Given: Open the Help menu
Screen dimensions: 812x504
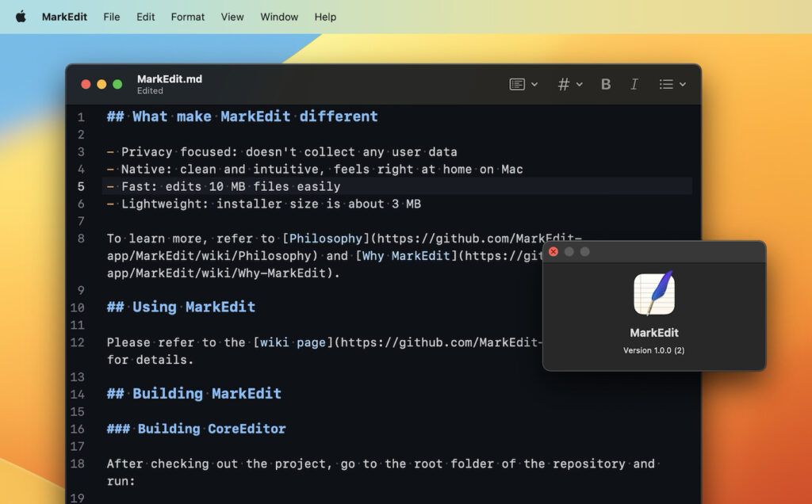Looking at the screenshot, I should tap(325, 16).
